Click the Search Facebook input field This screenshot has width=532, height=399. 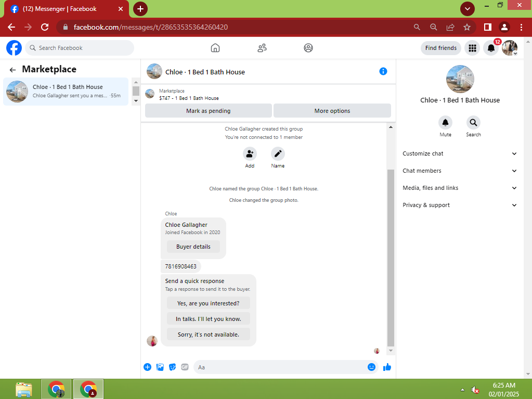click(x=80, y=48)
